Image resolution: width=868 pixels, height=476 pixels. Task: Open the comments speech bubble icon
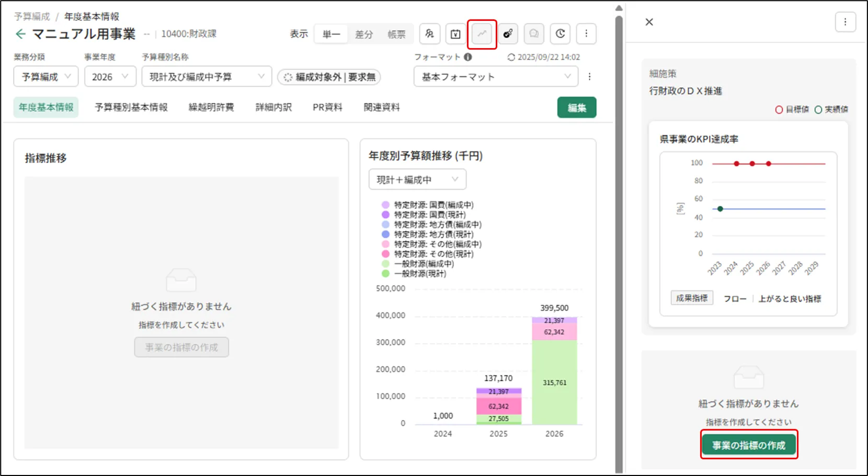point(534,34)
